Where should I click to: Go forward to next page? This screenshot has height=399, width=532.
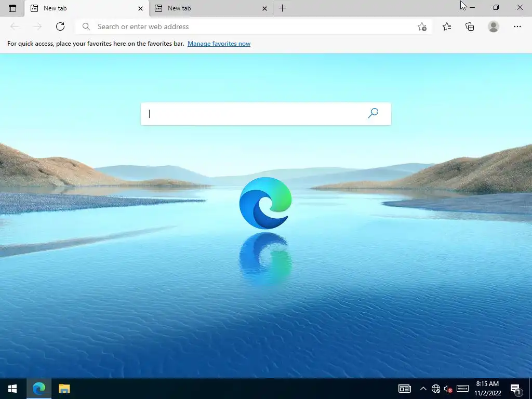[x=37, y=26]
